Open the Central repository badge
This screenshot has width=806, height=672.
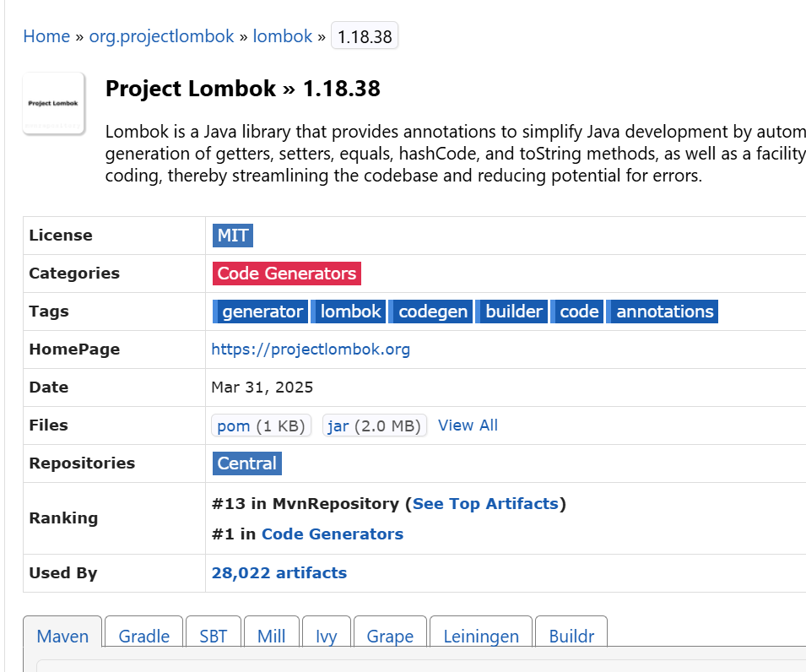(246, 463)
